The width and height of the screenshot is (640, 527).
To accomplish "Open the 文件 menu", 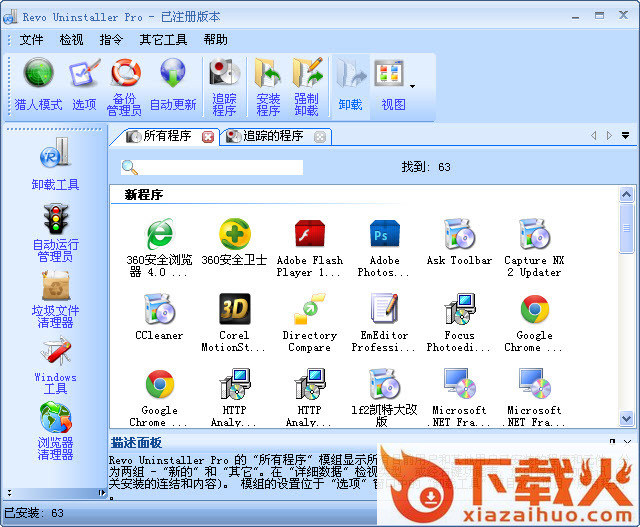I will point(31,40).
